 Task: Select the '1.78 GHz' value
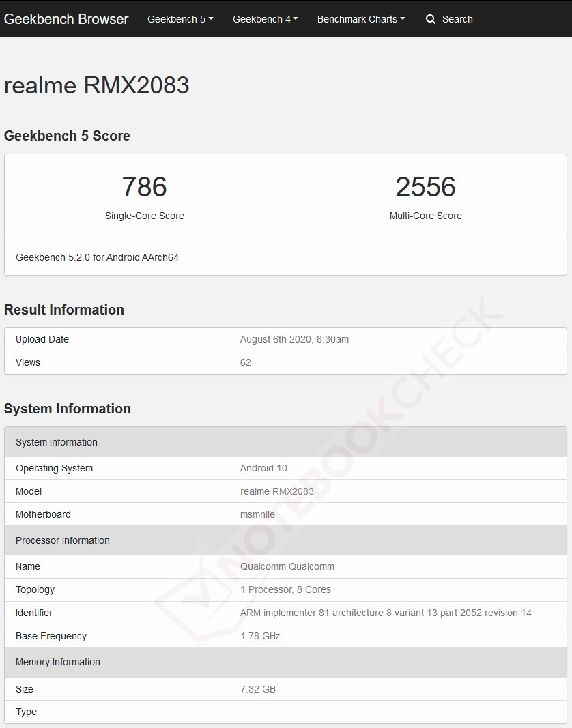click(260, 636)
